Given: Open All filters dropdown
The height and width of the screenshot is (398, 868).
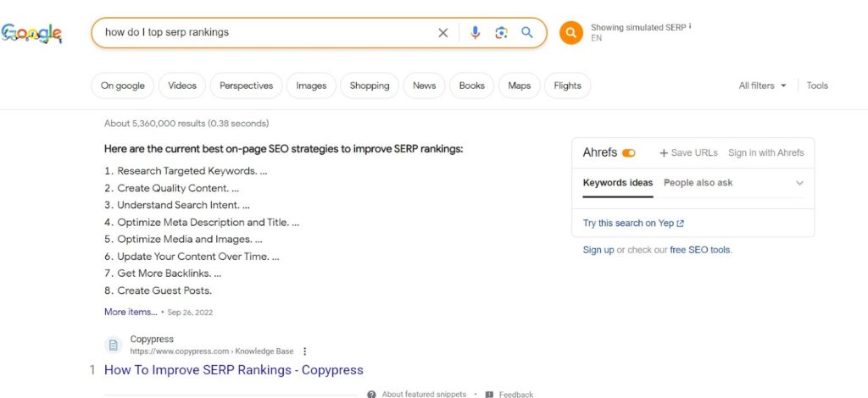Looking at the screenshot, I should point(762,86).
